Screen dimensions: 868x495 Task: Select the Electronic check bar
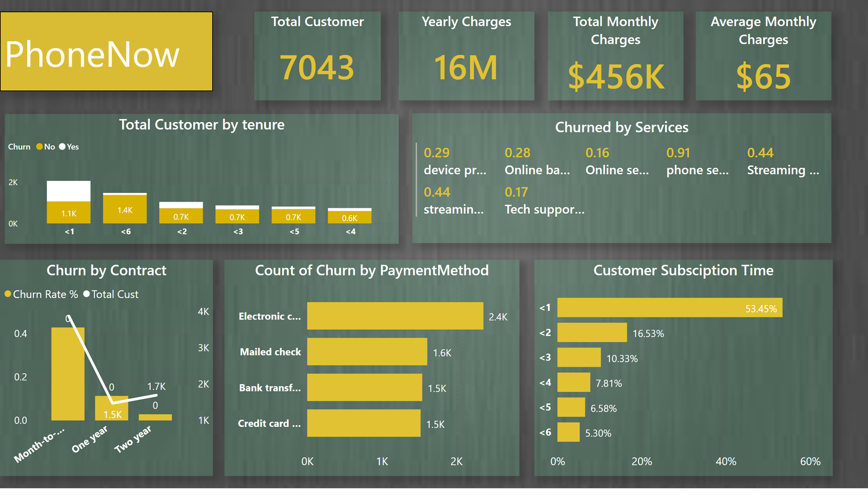click(395, 316)
